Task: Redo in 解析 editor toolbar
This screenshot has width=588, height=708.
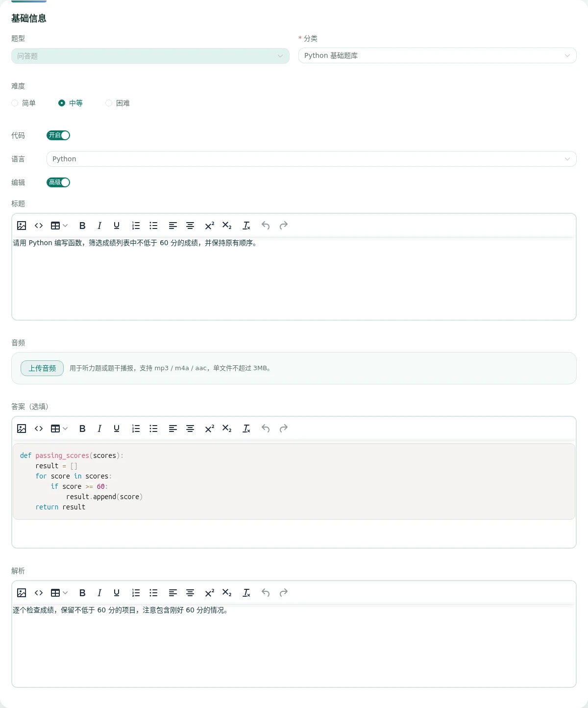Action: click(283, 593)
